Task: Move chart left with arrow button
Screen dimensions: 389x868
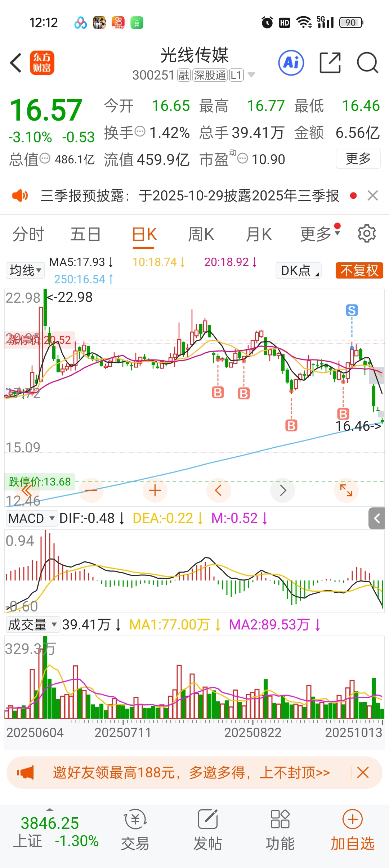Action: pos(218,490)
